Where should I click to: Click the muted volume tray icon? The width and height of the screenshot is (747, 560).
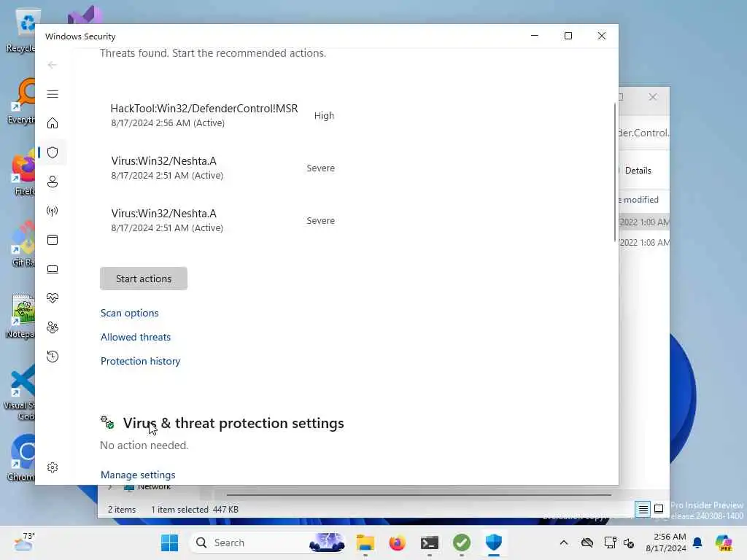coord(629,542)
